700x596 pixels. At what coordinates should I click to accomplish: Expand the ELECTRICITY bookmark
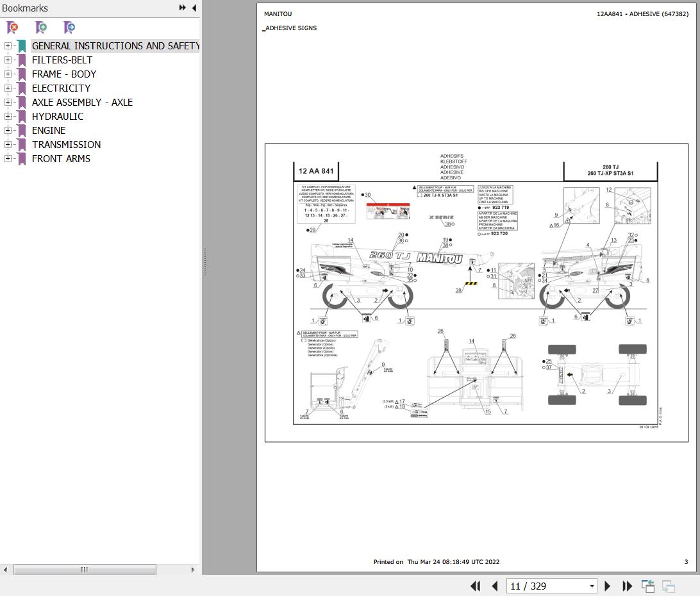(8, 88)
